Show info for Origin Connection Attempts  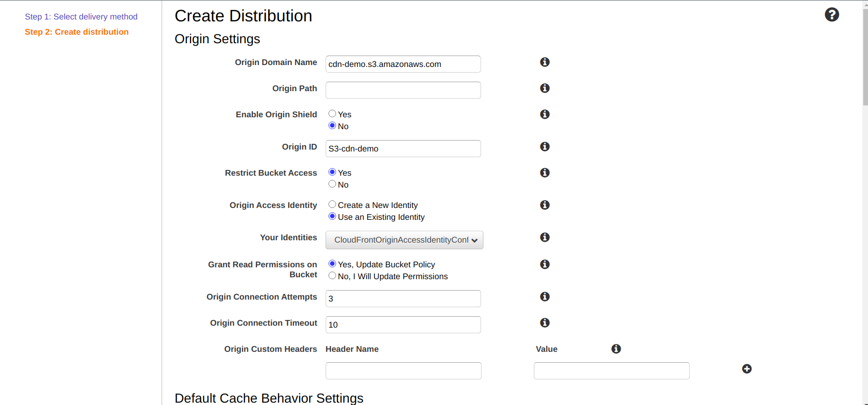click(x=545, y=297)
